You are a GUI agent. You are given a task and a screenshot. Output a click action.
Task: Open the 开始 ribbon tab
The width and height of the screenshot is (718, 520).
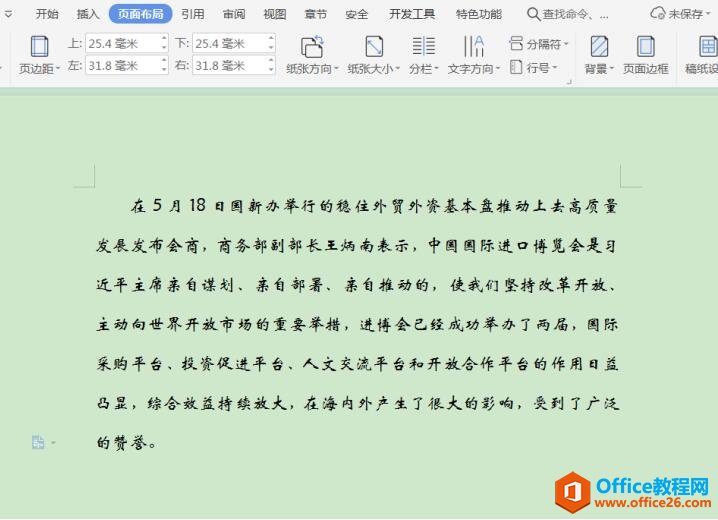pos(47,14)
